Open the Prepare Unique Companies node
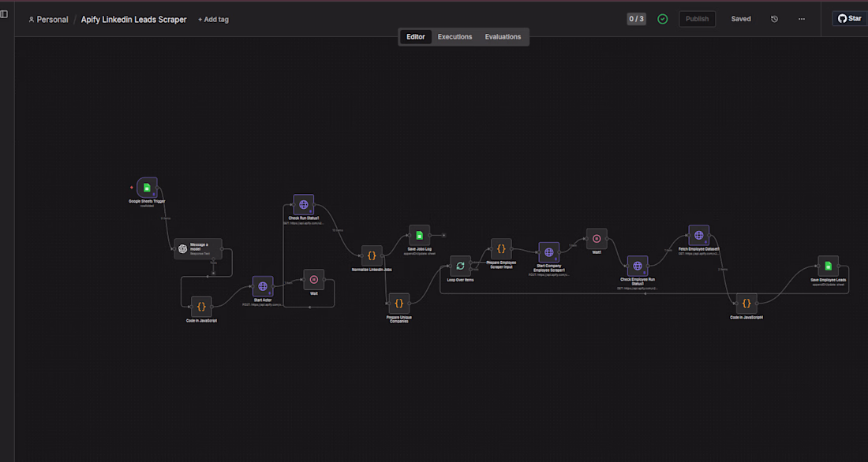The image size is (868, 462). pos(399,304)
